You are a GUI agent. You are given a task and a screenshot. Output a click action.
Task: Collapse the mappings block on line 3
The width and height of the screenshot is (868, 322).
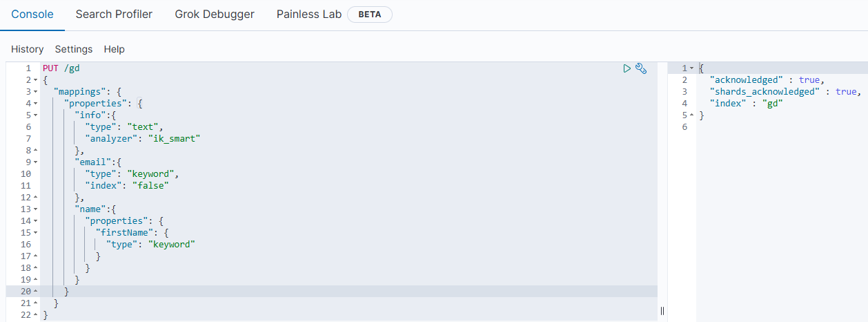35,92
